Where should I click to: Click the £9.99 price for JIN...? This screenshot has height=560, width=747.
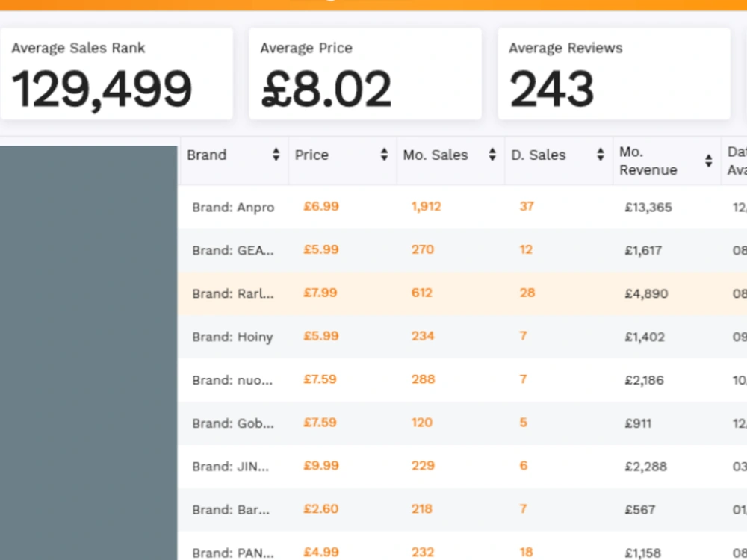pos(321,466)
